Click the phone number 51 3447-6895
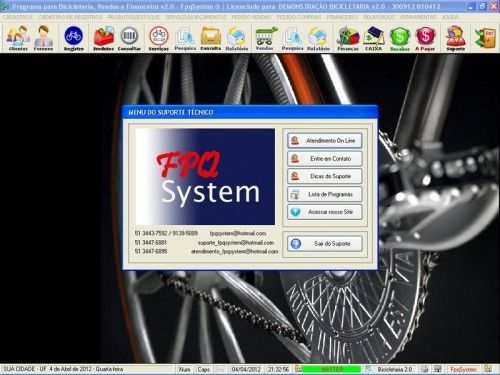The height and width of the screenshot is (375, 500). coord(151,251)
